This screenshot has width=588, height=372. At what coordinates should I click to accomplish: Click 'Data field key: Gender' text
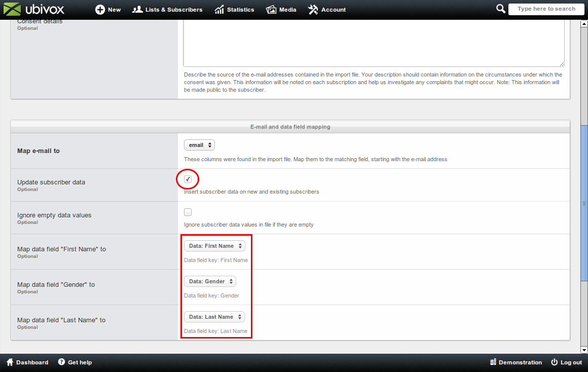click(x=211, y=295)
